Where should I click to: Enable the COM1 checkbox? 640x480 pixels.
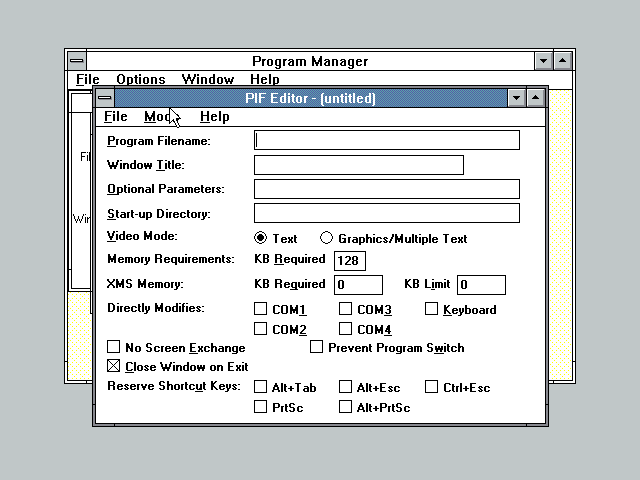pos(260,309)
